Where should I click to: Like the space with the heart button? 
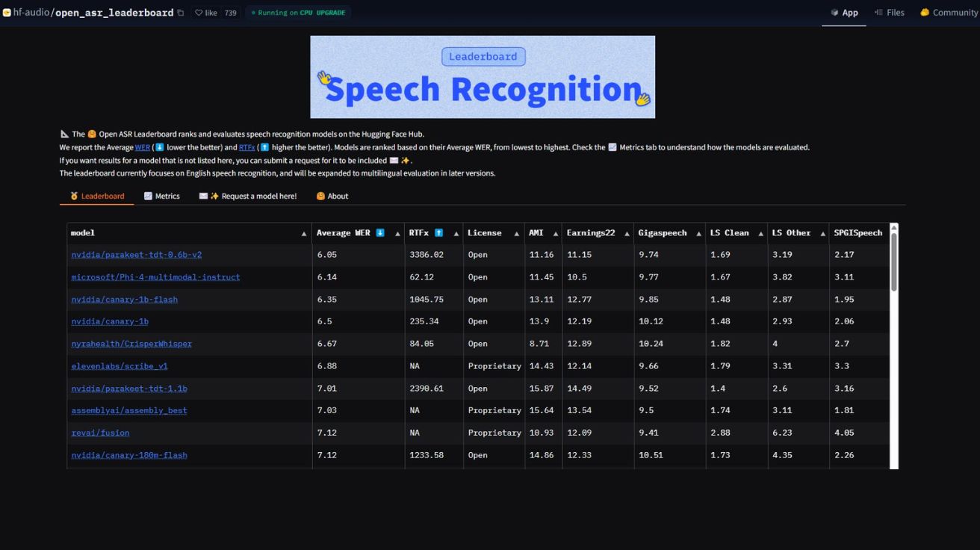coord(205,13)
